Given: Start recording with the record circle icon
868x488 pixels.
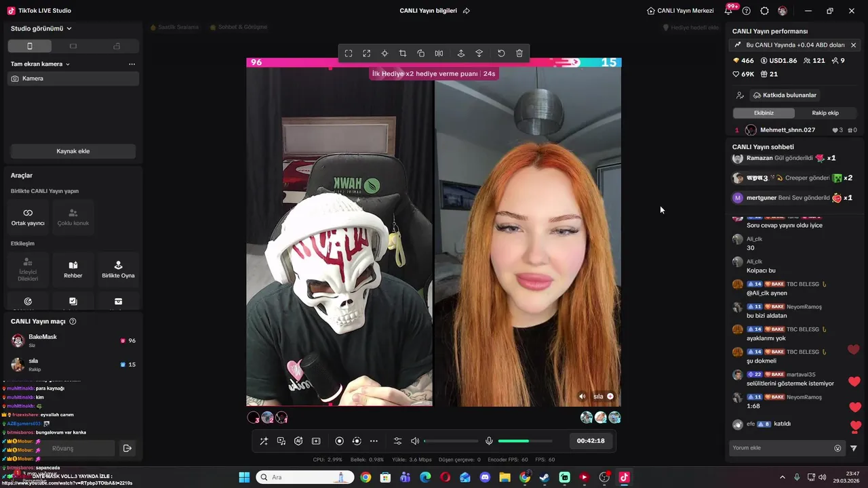Looking at the screenshot, I should point(340,441).
